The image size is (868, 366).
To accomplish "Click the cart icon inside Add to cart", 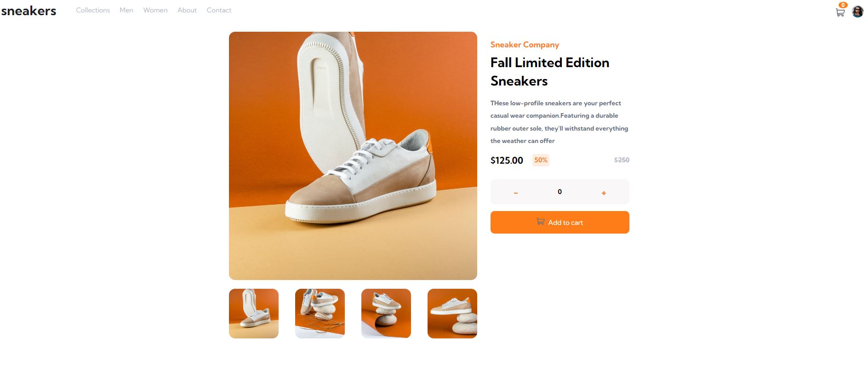I will (540, 222).
